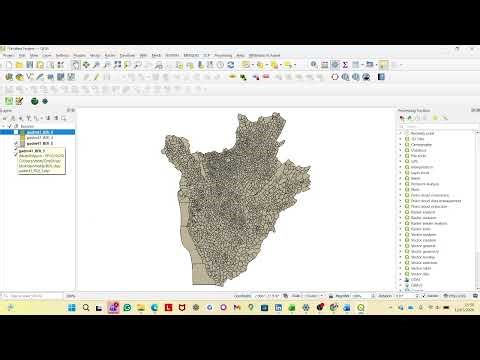Show the statistical summary sigma icon
This screenshot has width=480, height=360.
click(x=345, y=65)
